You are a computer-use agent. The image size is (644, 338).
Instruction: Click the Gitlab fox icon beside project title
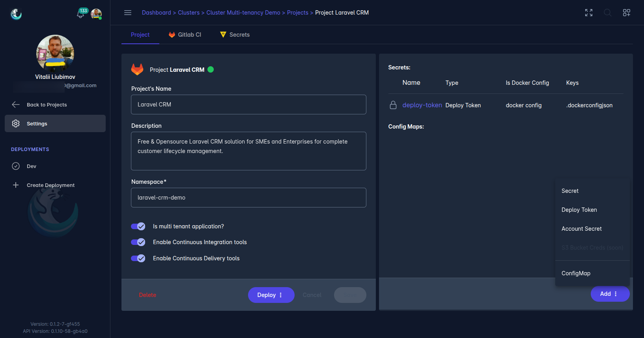click(137, 69)
